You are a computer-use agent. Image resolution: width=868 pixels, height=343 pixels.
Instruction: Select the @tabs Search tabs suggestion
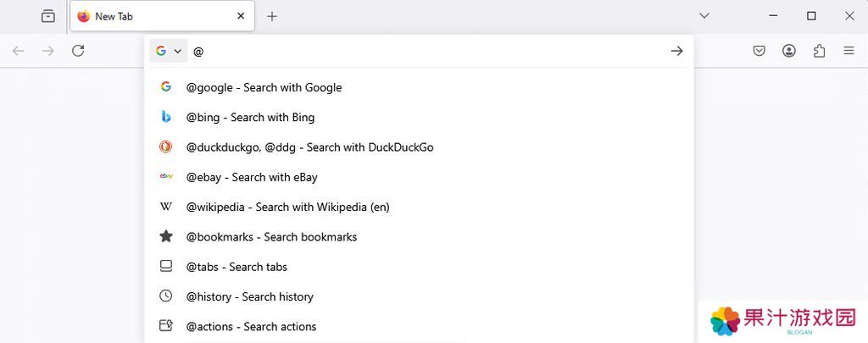419,266
